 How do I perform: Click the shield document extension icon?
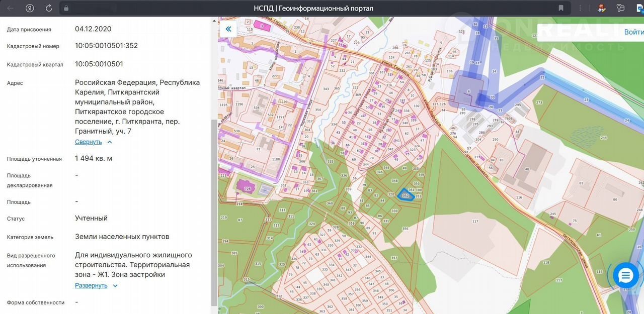click(620, 8)
